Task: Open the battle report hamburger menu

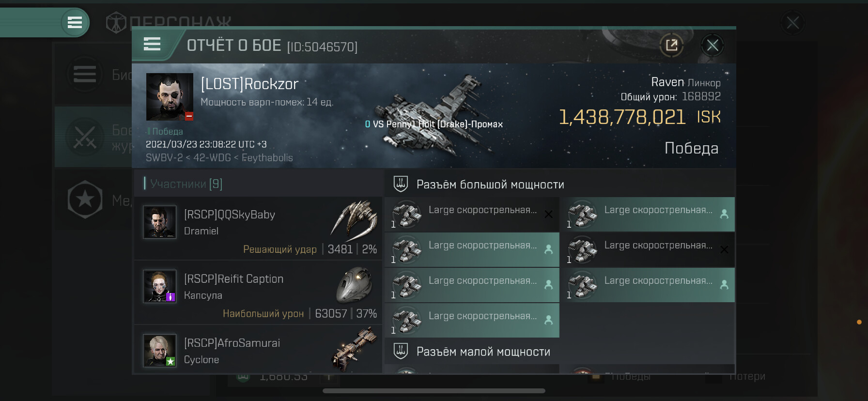Action: [x=152, y=45]
